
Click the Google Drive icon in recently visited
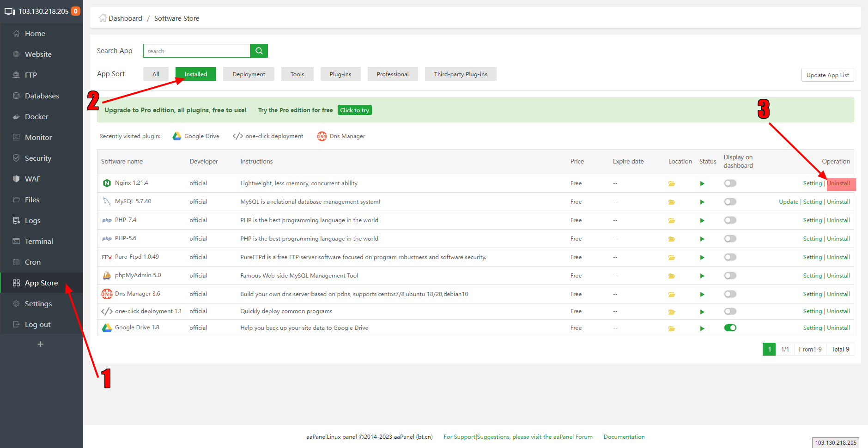click(x=177, y=136)
